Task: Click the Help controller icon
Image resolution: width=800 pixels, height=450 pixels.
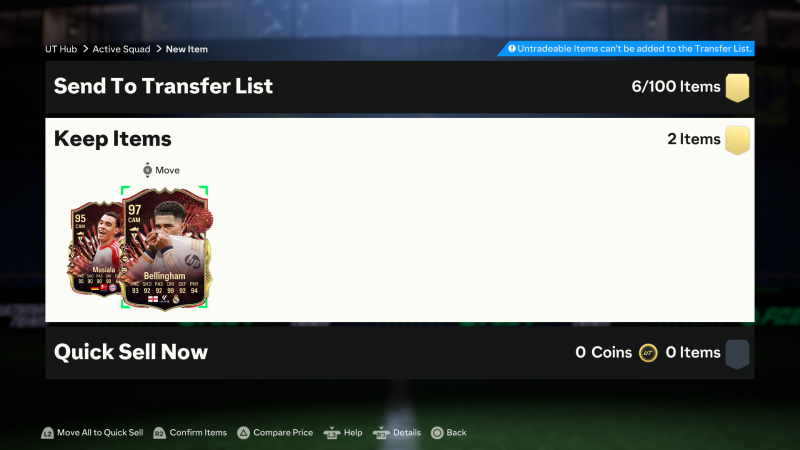Action: point(332,433)
